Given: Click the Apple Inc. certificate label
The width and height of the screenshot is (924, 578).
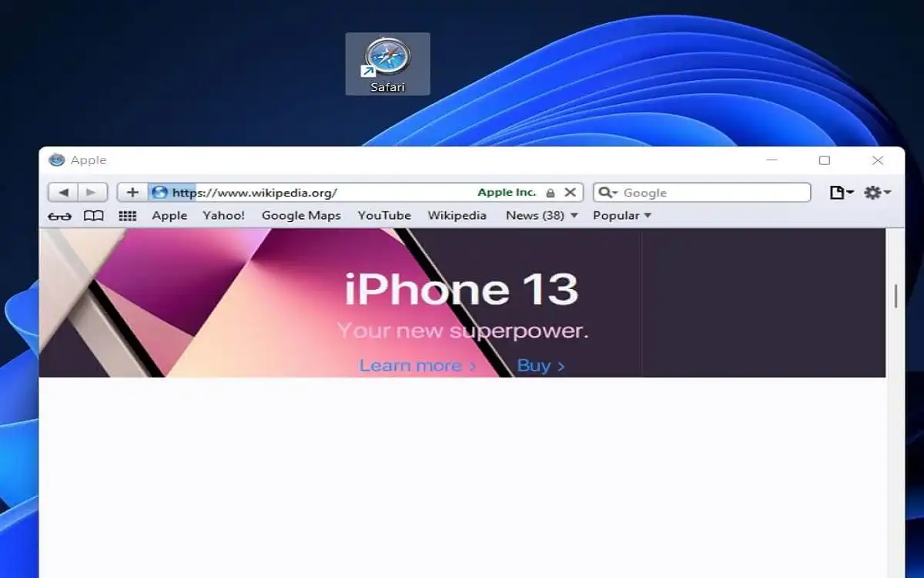Looking at the screenshot, I should 507,193.
